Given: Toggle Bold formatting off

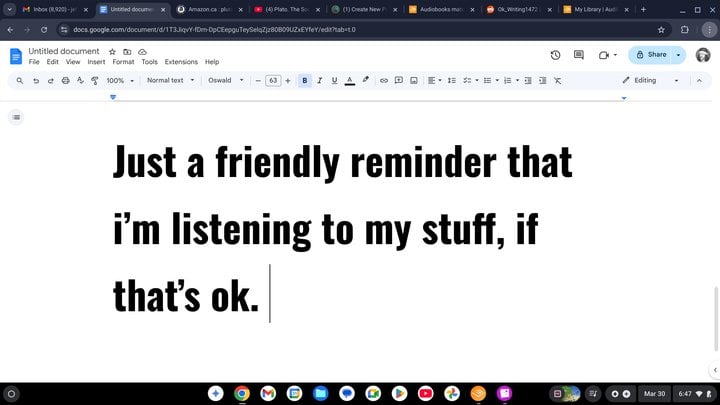Looking at the screenshot, I should point(305,80).
